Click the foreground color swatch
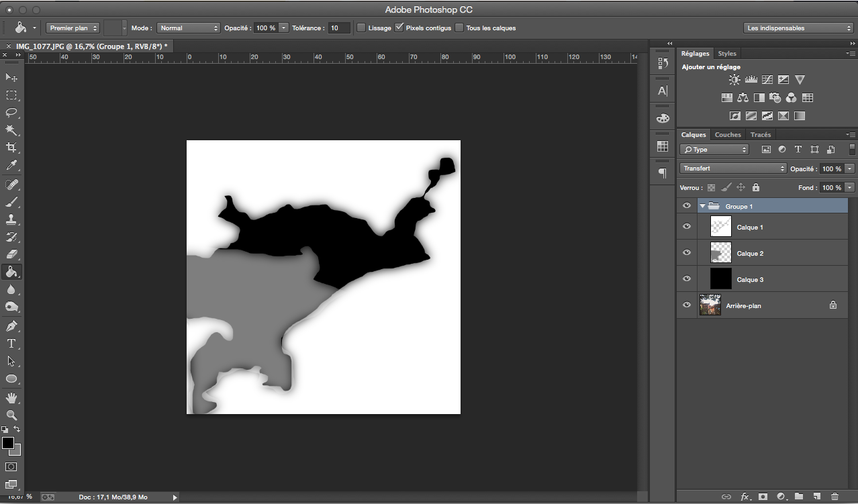Viewport: 858px width, 504px height. click(8, 443)
